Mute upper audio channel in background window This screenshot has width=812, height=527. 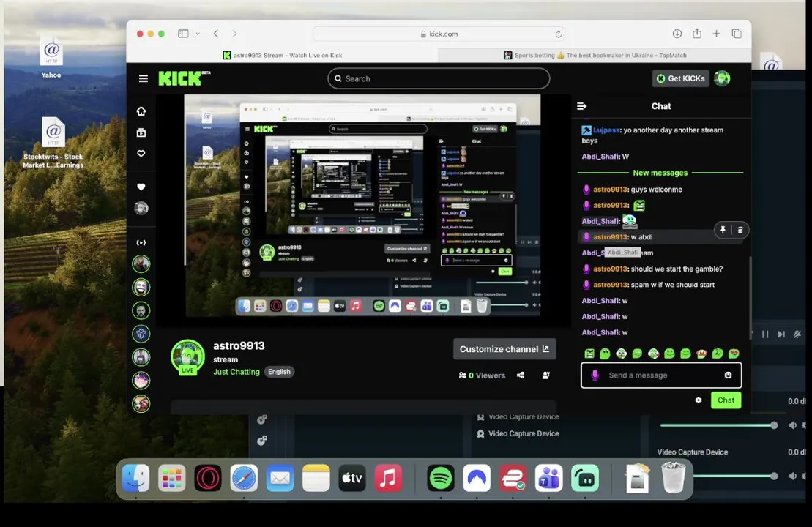pos(792,425)
